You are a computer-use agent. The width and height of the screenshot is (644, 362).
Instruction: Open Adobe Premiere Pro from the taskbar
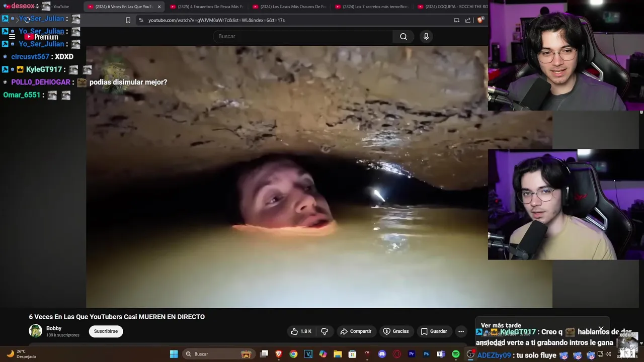pyautogui.click(x=412, y=354)
